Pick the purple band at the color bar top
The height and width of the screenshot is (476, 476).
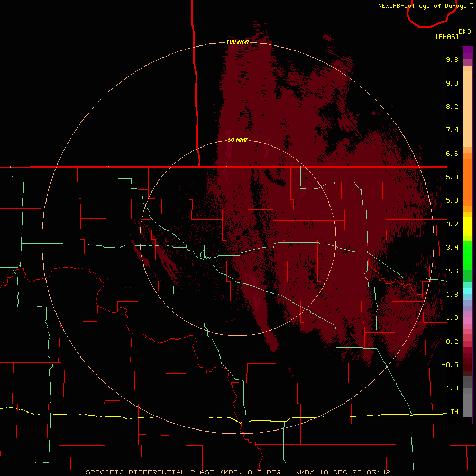tap(467, 53)
